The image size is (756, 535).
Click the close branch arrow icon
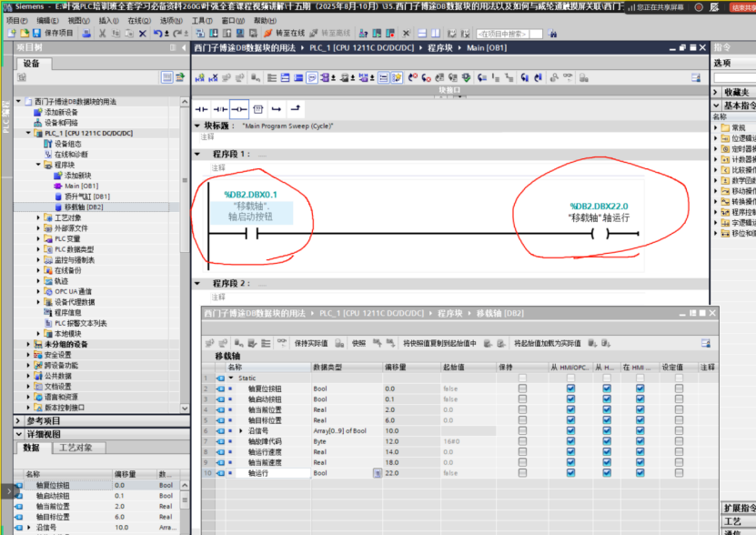click(x=295, y=108)
